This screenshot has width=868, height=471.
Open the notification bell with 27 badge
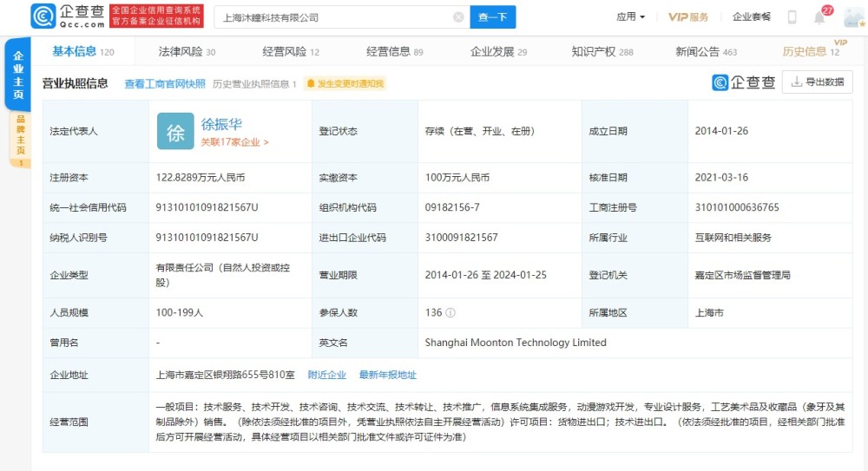[x=819, y=17]
